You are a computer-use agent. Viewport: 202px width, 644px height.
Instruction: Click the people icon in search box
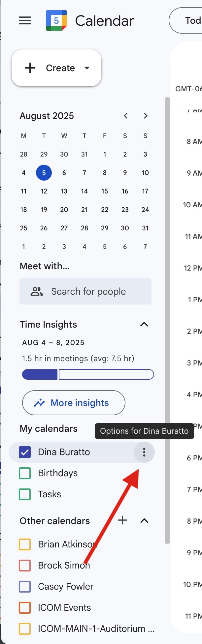37,291
